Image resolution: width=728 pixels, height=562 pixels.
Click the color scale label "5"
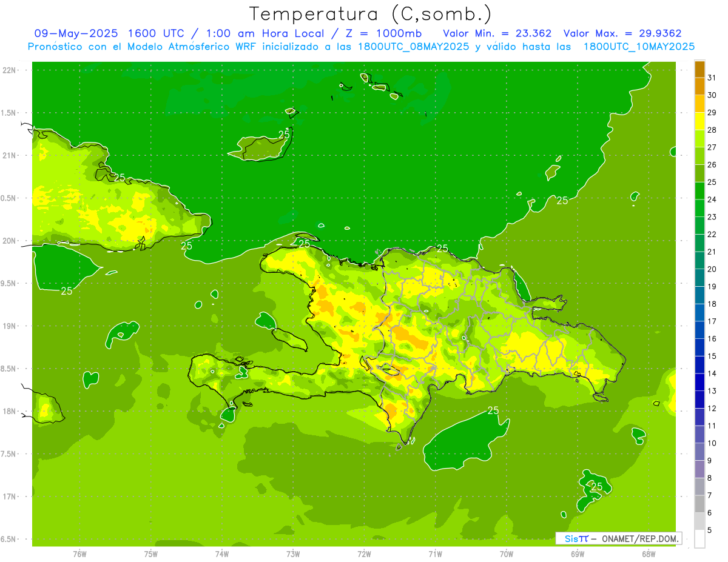(710, 530)
